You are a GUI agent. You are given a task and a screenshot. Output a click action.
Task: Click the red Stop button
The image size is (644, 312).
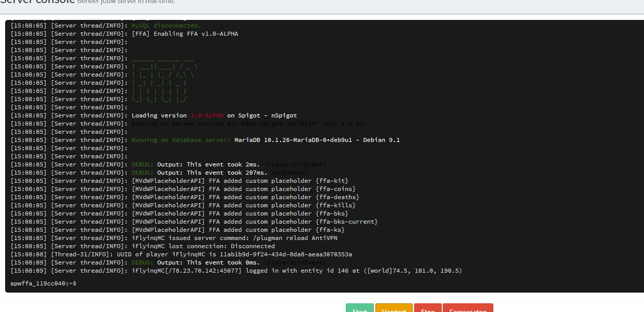click(x=427, y=308)
